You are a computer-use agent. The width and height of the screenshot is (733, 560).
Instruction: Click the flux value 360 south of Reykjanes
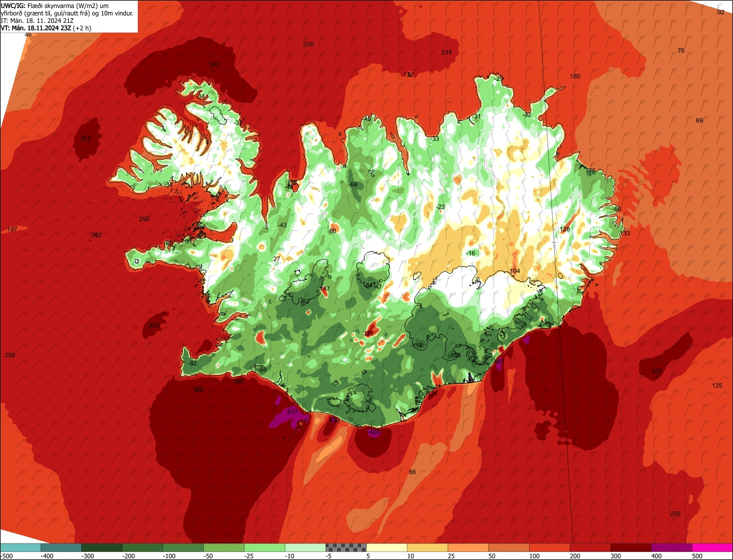pyautogui.click(x=198, y=389)
